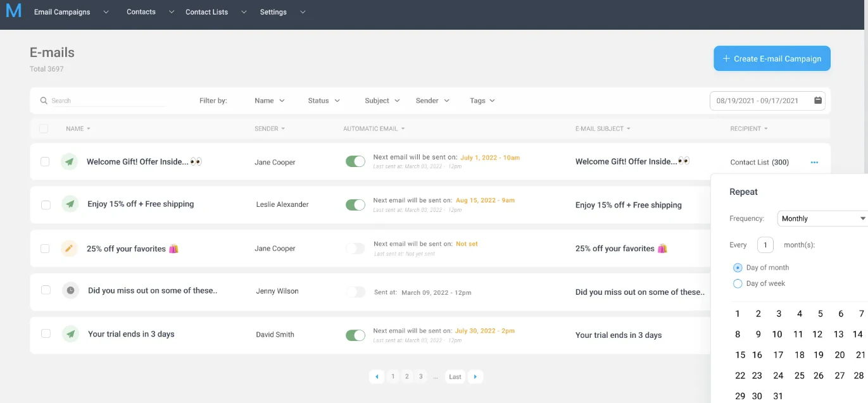Screen dimensions: 868x403
Task: Click the search magnifier icon
Action: click(x=43, y=100)
